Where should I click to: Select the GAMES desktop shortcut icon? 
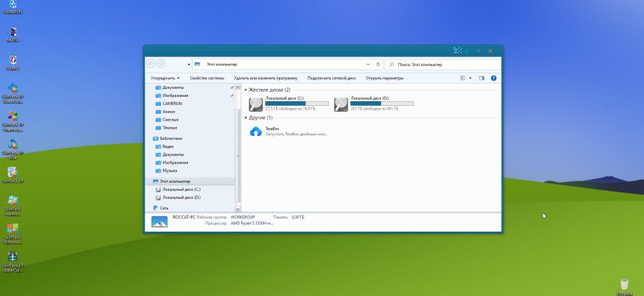click(x=13, y=60)
